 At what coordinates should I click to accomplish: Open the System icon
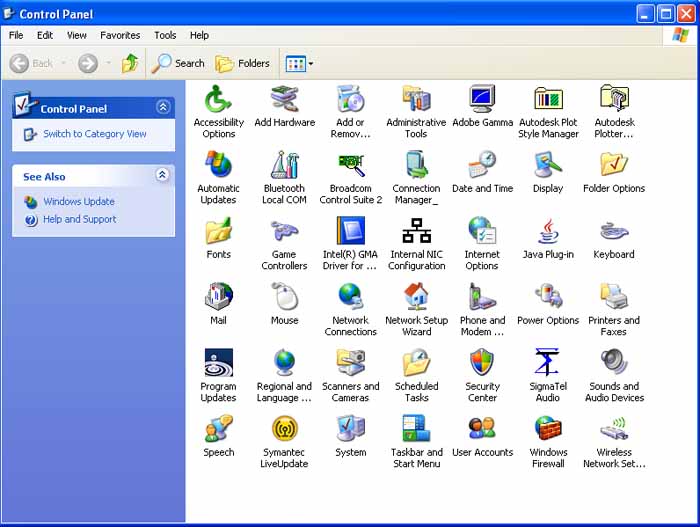350,428
